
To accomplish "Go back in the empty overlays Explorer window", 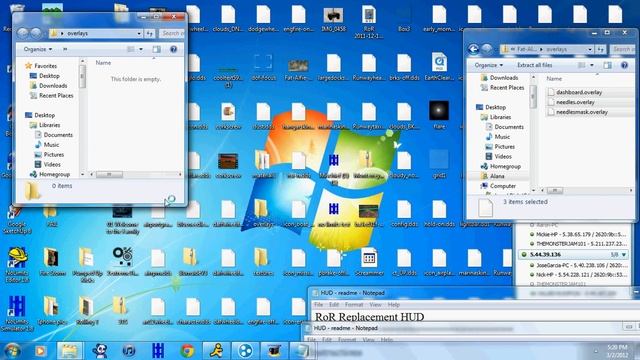I will pyautogui.click(x=23, y=33).
